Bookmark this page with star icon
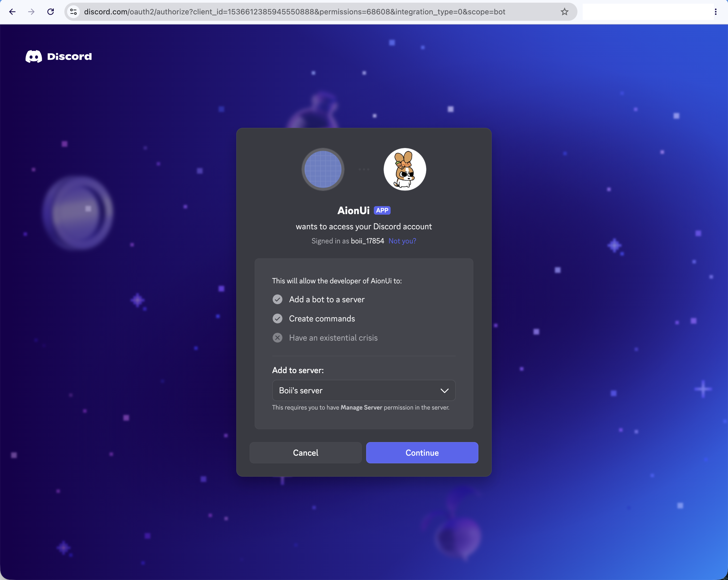The height and width of the screenshot is (580, 728). (x=565, y=12)
